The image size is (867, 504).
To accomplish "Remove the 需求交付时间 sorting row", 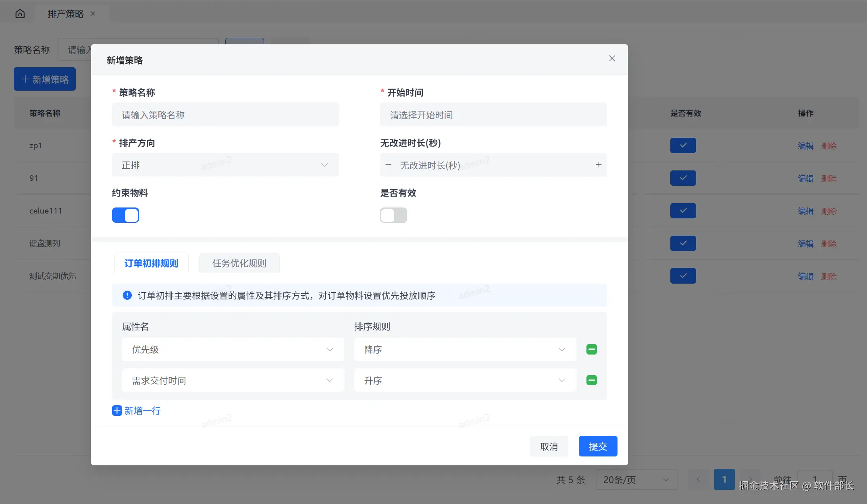I will pos(591,380).
